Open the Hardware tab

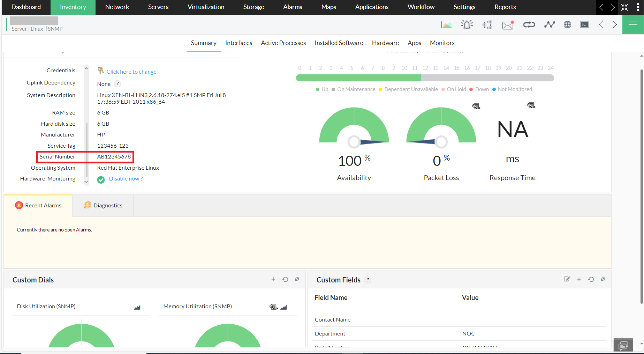click(385, 43)
